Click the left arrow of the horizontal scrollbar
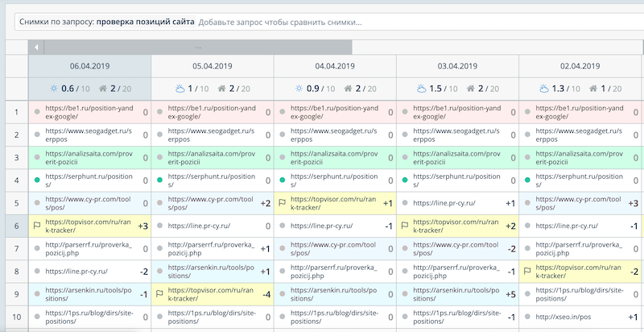The height and width of the screenshot is (332, 644). click(36, 48)
